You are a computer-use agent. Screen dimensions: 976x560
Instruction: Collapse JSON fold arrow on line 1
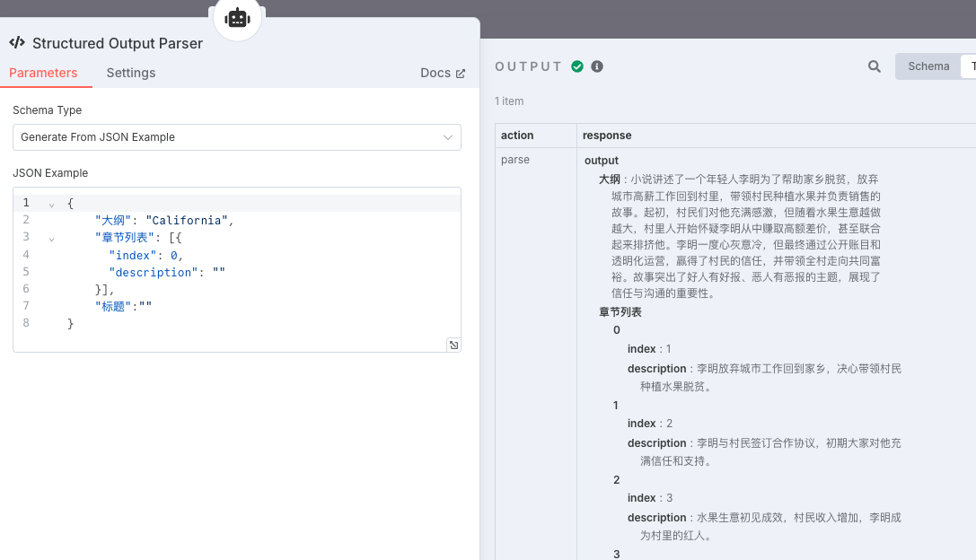coord(52,204)
